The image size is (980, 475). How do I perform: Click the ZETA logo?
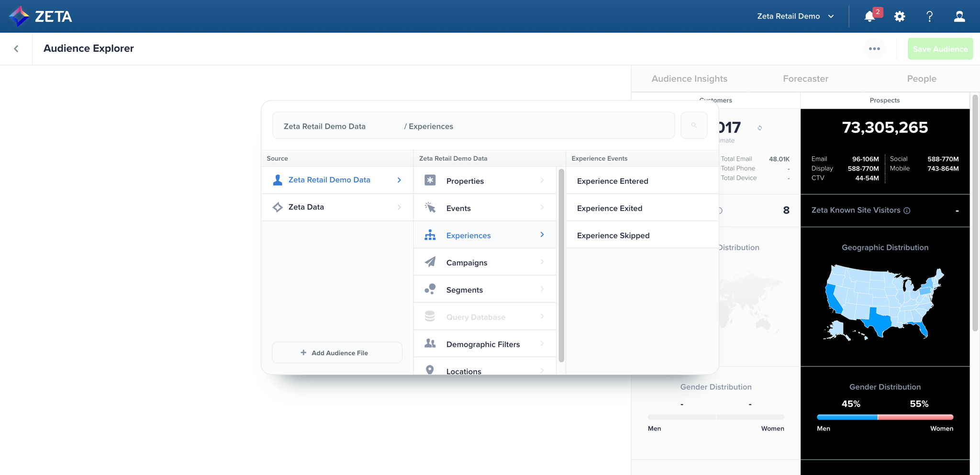point(41,16)
